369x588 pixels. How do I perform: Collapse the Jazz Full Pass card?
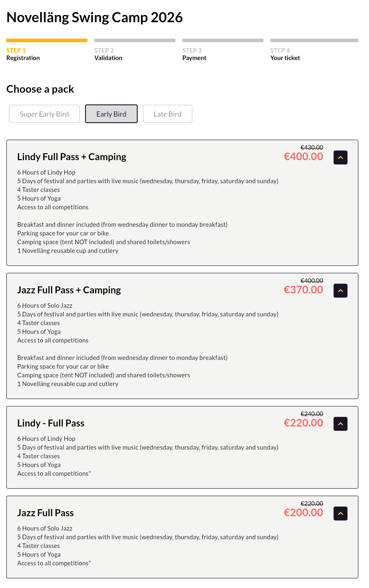click(340, 513)
